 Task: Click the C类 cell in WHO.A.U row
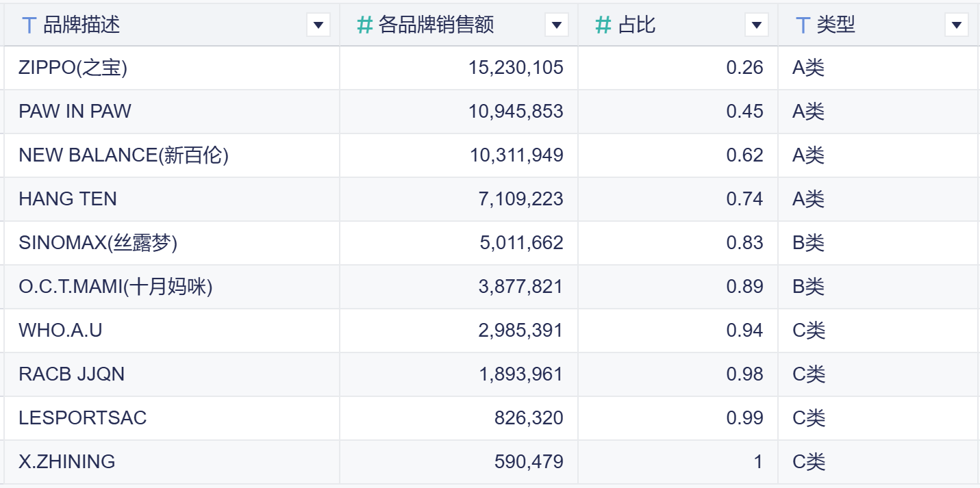coord(878,331)
